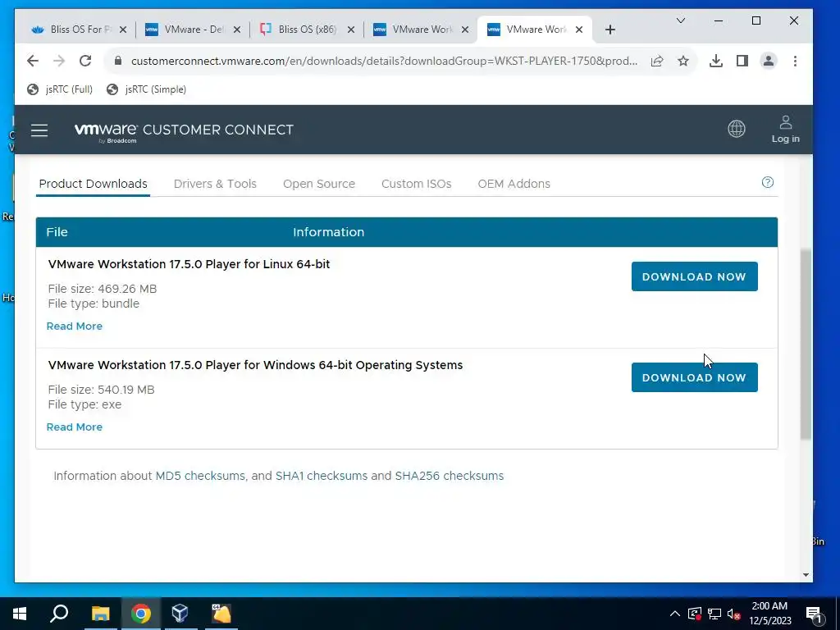
Task: Open the OEM Addons tab
Action: pyautogui.click(x=514, y=184)
